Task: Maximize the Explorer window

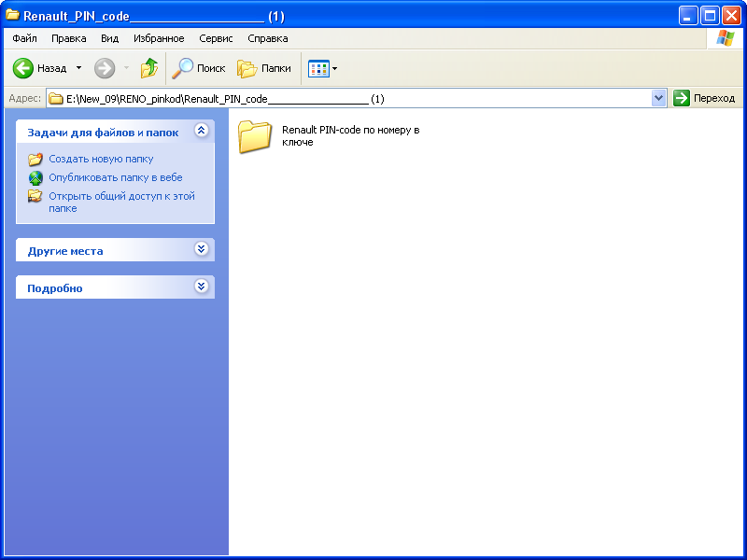Action: [x=710, y=16]
